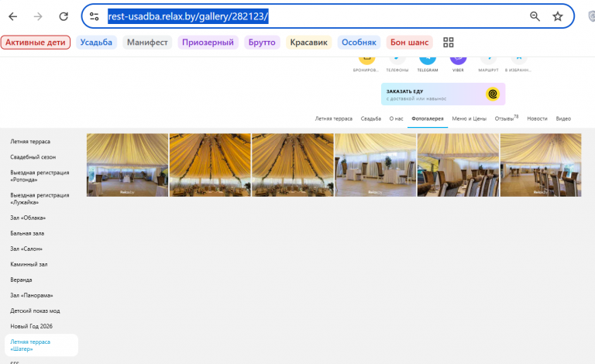Viewport: 595px width, 364px height.
Task: Open the tab groups grid icon
Action: coord(448,42)
